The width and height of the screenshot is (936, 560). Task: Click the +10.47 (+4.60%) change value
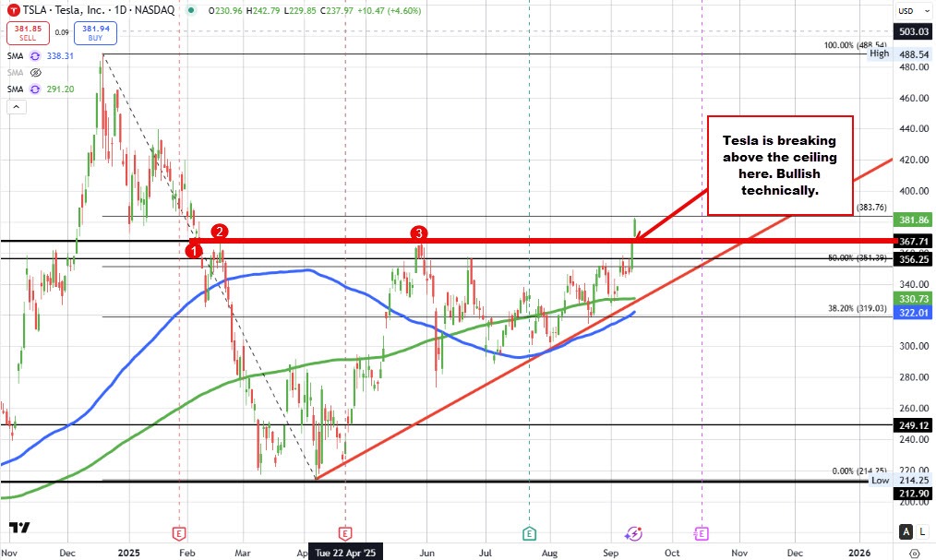pos(391,11)
